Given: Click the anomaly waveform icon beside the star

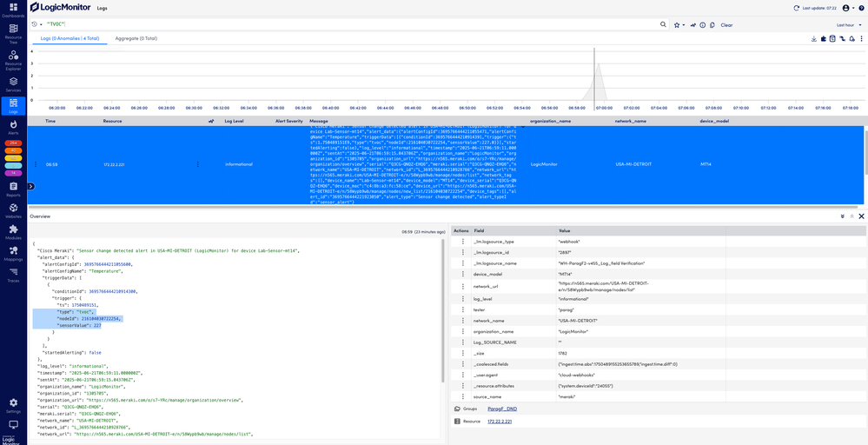Looking at the screenshot, I should 693,25.
